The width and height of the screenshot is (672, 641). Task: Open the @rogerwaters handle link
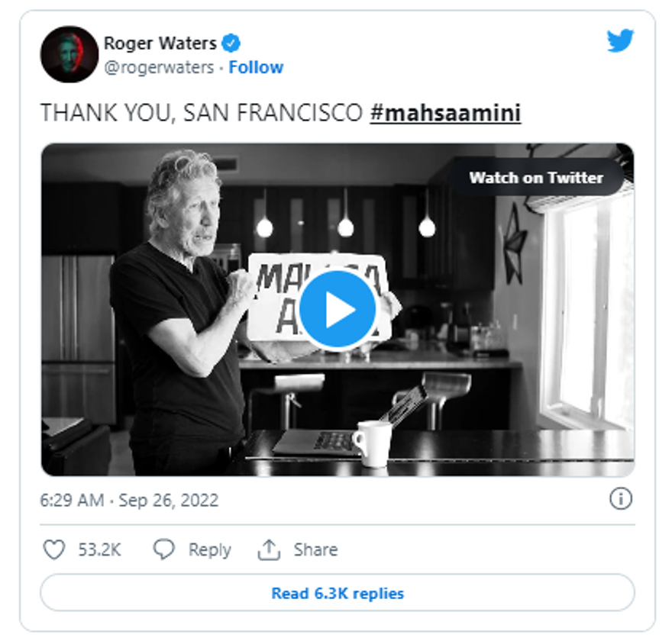tap(159, 67)
